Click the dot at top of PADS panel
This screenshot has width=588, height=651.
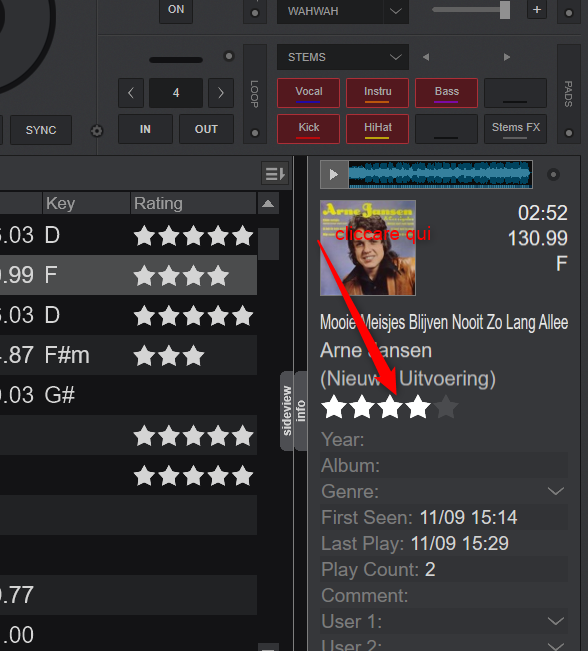pyautogui.click(x=569, y=13)
